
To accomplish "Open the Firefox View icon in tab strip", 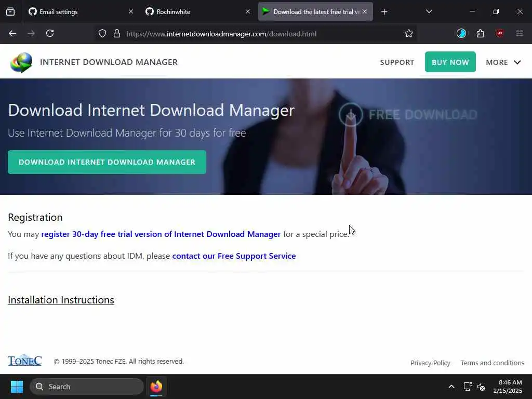I will click(x=10, y=12).
